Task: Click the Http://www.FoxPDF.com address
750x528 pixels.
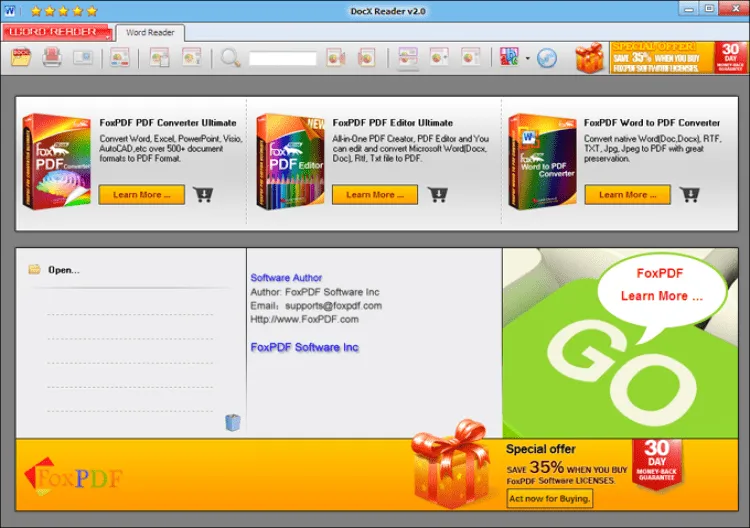Action: tap(304, 319)
